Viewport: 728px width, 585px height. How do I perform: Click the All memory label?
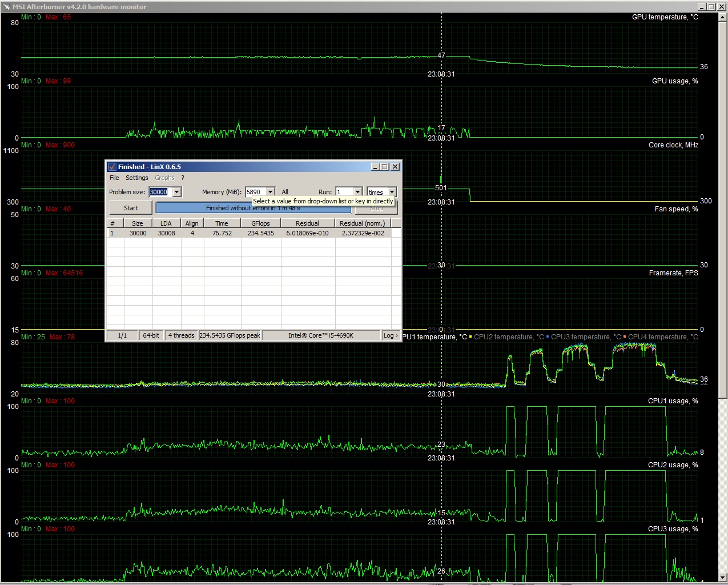(x=285, y=192)
